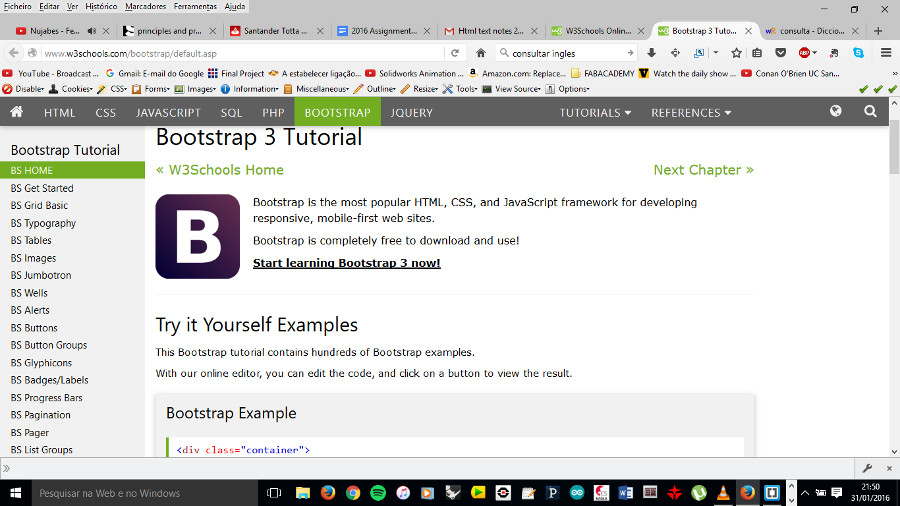This screenshot has height=506, width=900.
Task: Open the globe translate icon in navbar
Action: click(836, 111)
